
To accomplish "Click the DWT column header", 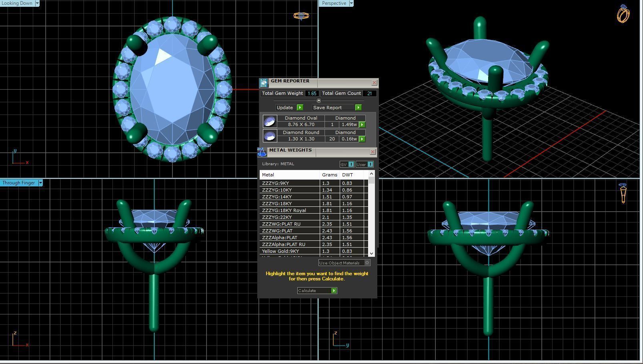I will 351,175.
